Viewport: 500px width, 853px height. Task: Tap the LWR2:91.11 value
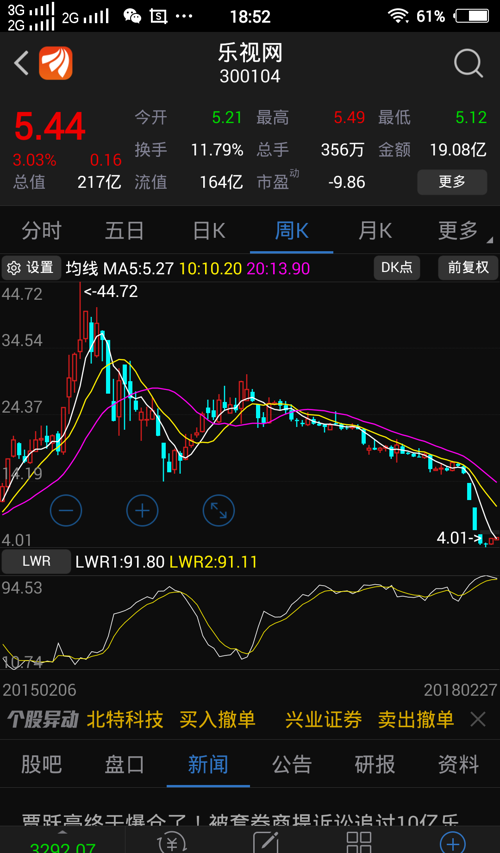213,561
